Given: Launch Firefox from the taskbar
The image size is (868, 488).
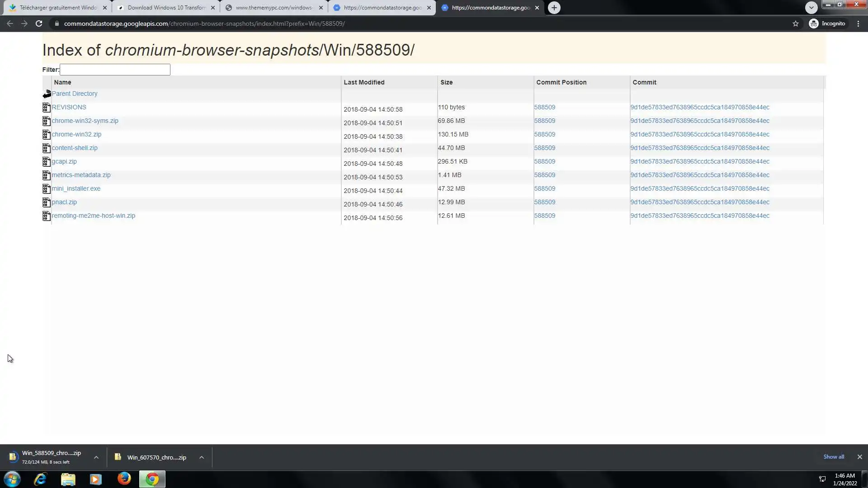Looking at the screenshot, I should 124,479.
